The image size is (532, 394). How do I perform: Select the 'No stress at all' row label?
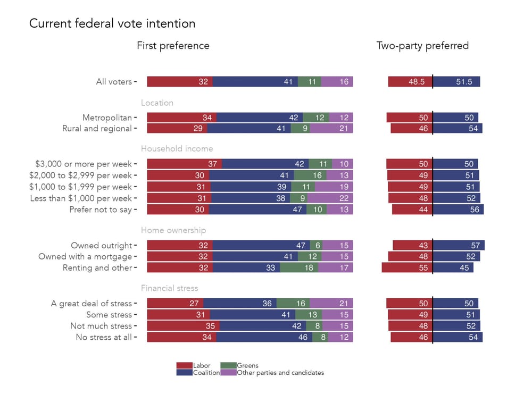click(104, 337)
